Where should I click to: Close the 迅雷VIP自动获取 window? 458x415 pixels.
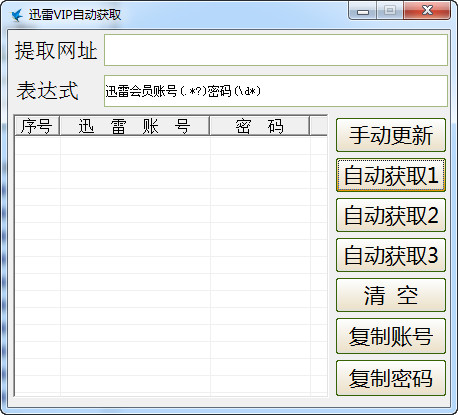click(427, 11)
